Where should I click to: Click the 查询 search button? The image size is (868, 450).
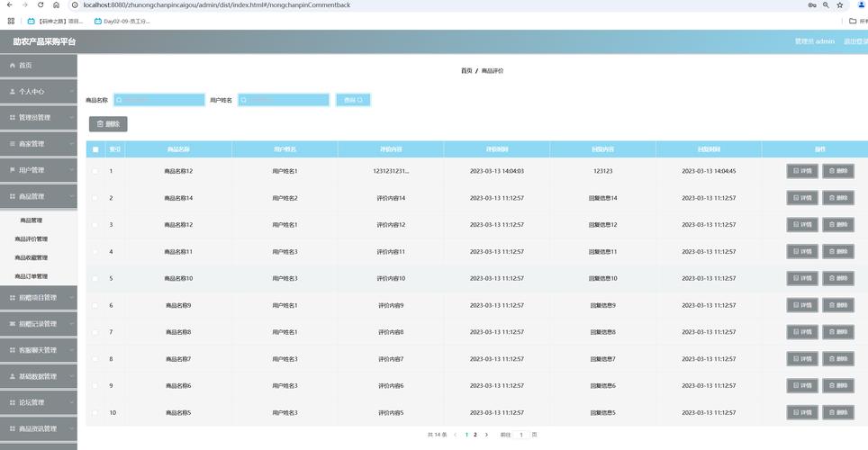coord(353,100)
